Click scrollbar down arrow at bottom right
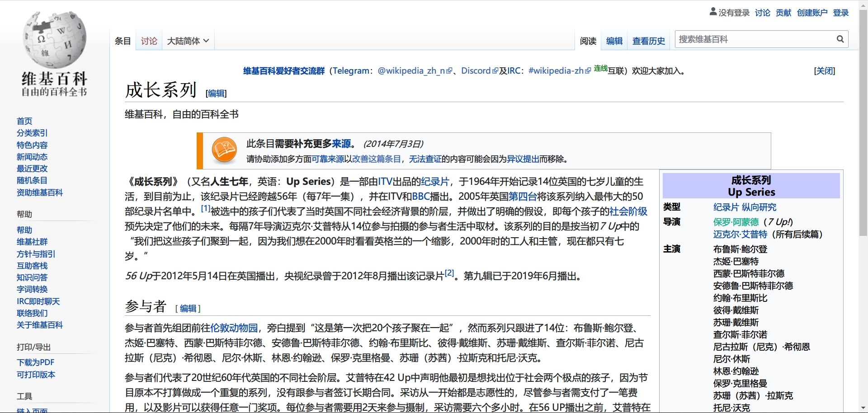The height and width of the screenshot is (413, 868). click(x=863, y=408)
